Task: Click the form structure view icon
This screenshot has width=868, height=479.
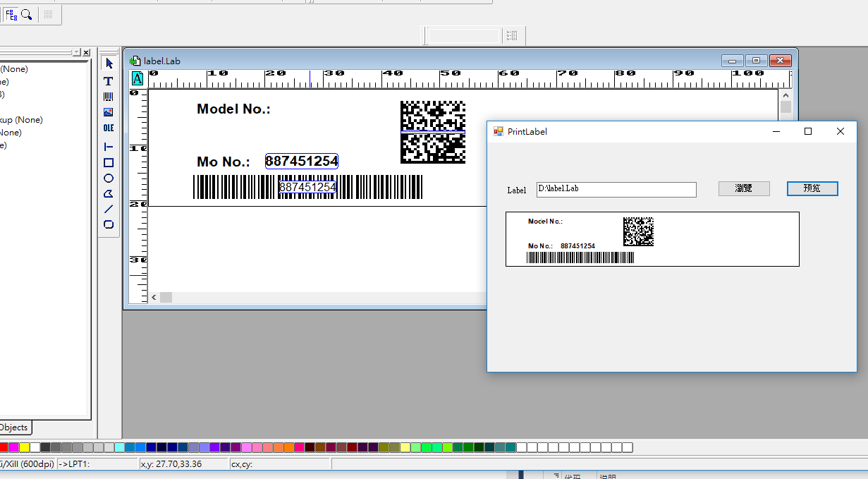Action: 11,13
